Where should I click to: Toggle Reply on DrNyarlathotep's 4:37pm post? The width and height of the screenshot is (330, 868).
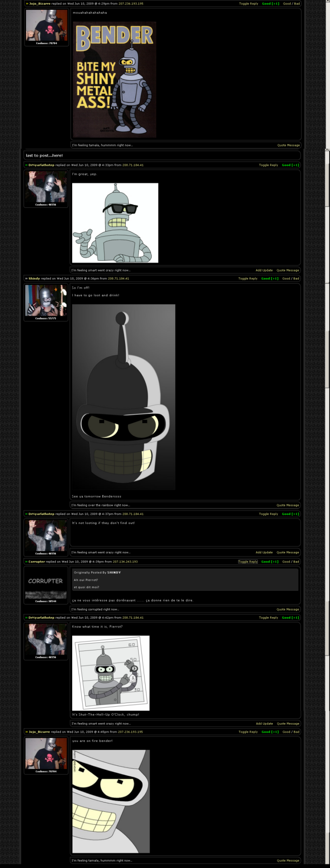pyautogui.click(x=268, y=514)
